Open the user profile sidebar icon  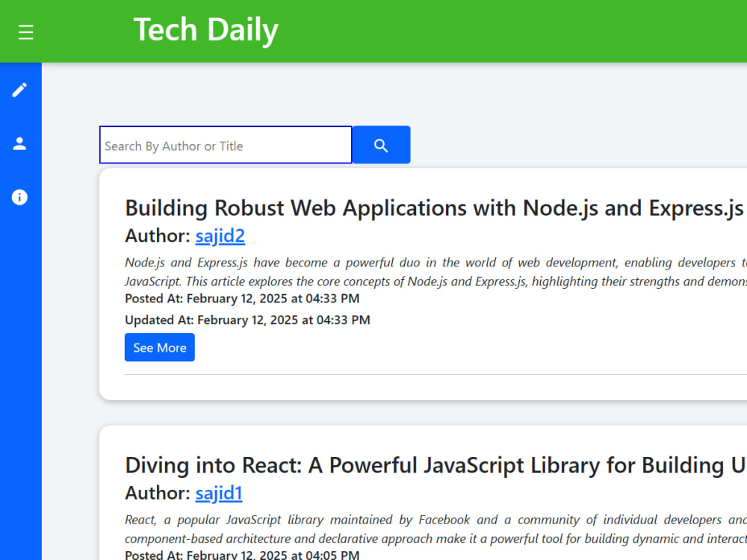point(19,143)
